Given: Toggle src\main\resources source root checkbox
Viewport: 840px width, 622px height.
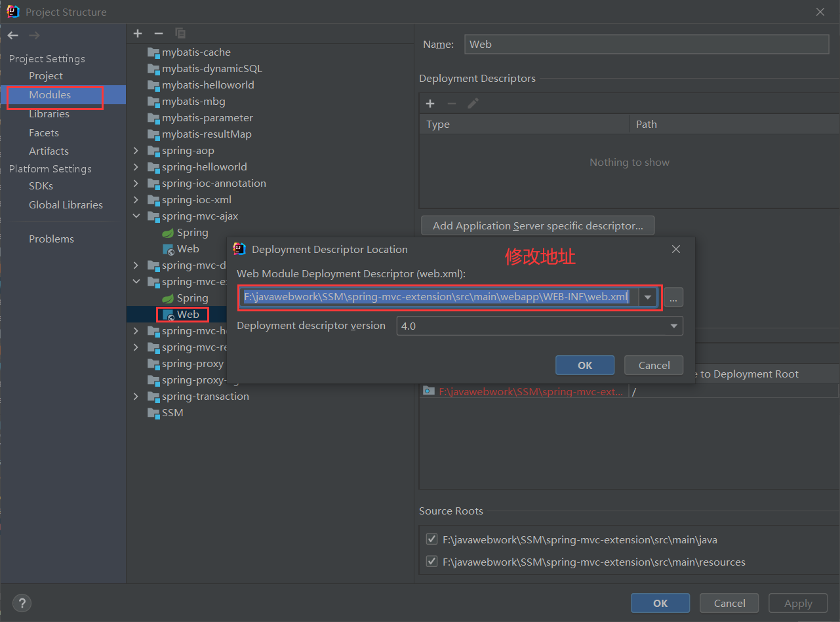Looking at the screenshot, I should coord(431,561).
